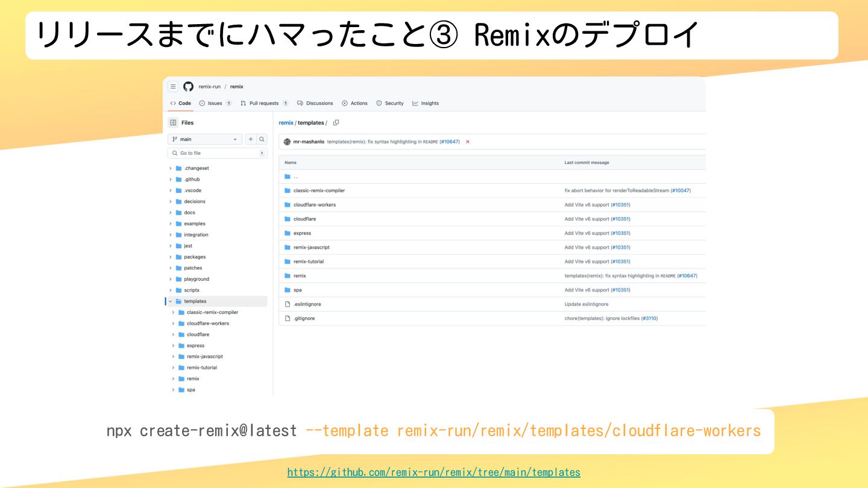Expand the .vscode folder chevron in tree
Screen dimensions: 868x488
coord(171,190)
